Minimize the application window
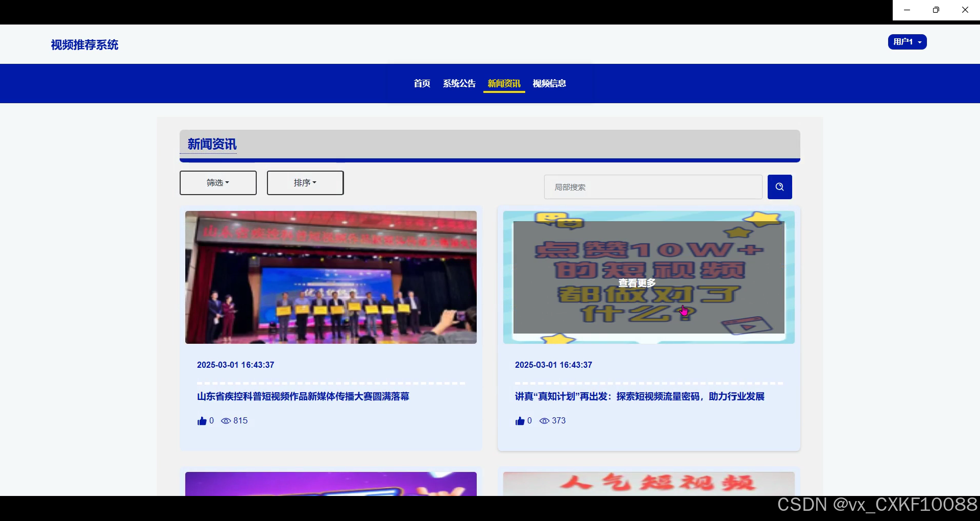980x521 pixels. click(907, 10)
